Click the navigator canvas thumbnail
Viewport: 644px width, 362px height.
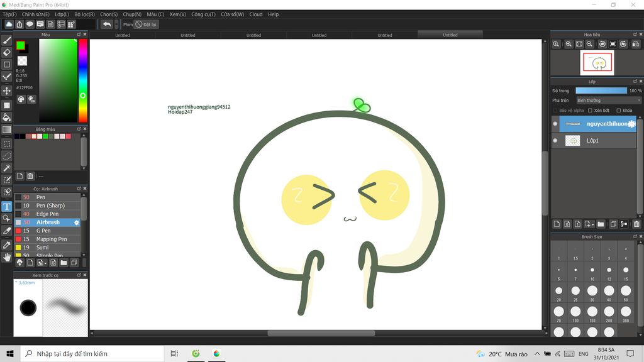click(x=597, y=63)
